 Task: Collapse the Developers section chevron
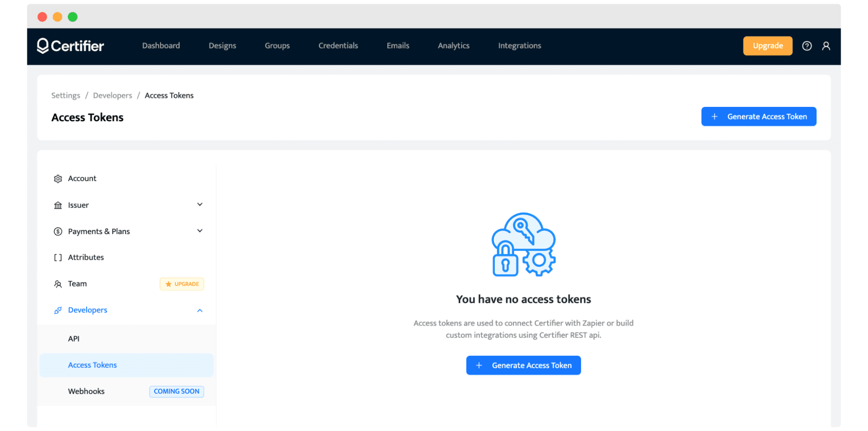point(200,310)
